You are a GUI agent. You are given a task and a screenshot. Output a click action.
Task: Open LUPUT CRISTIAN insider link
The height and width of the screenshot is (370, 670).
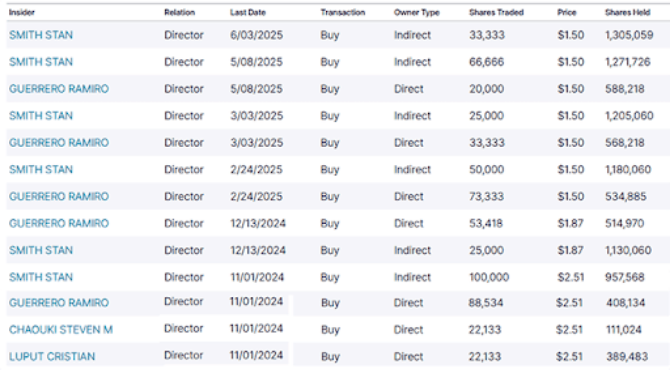click(x=52, y=357)
